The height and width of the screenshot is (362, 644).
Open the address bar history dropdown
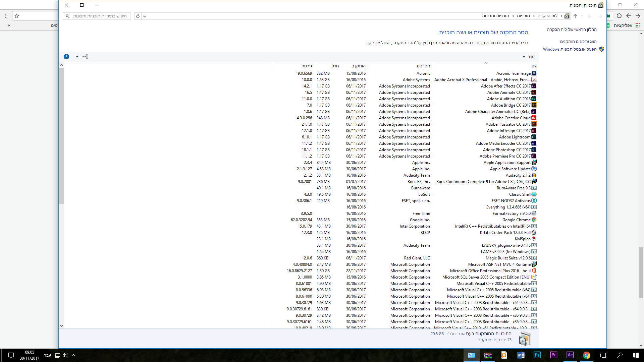[145, 16]
